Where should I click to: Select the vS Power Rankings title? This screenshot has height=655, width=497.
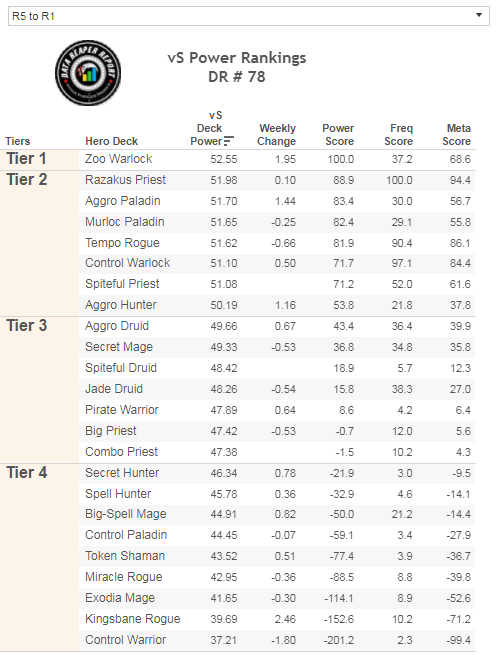click(x=237, y=58)
